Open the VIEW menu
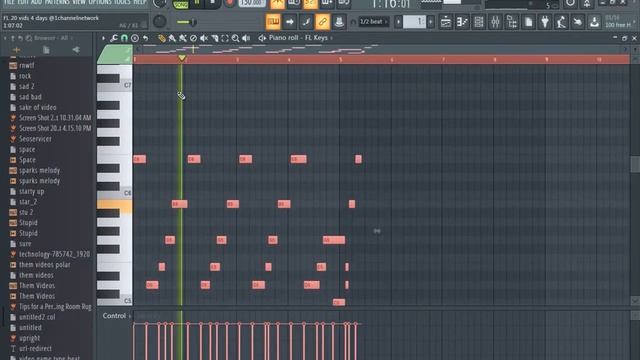Viewport: 640px width, 360px height. pyautogui.click(x=79, y=2)
